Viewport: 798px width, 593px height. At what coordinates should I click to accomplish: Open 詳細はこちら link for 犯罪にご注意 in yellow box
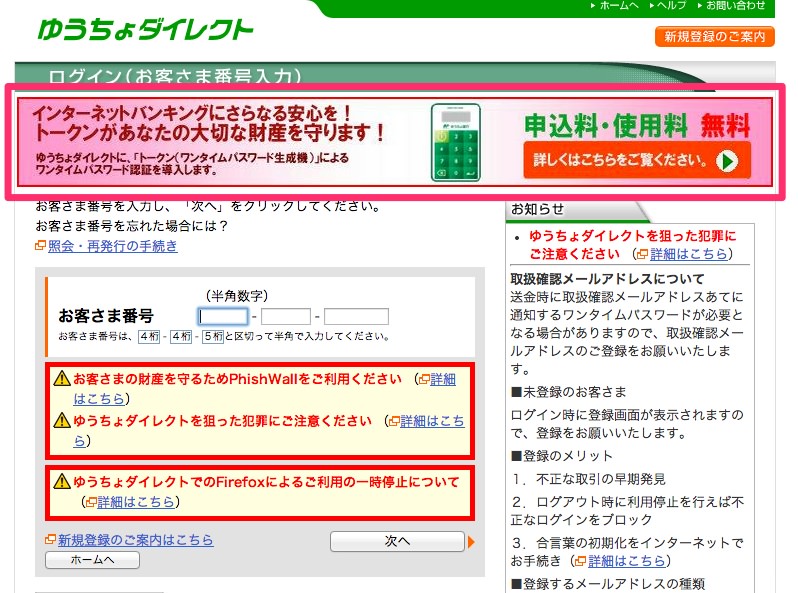(x=432, y=421)
